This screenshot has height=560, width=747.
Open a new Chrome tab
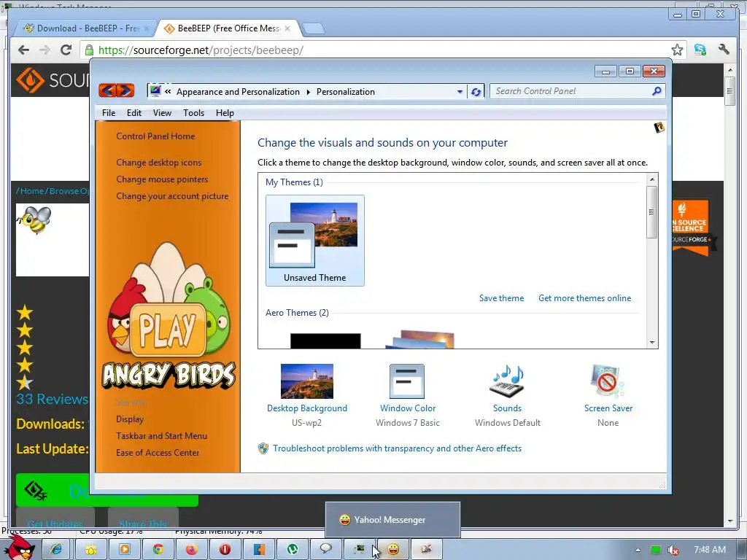[x=314, y=28]
